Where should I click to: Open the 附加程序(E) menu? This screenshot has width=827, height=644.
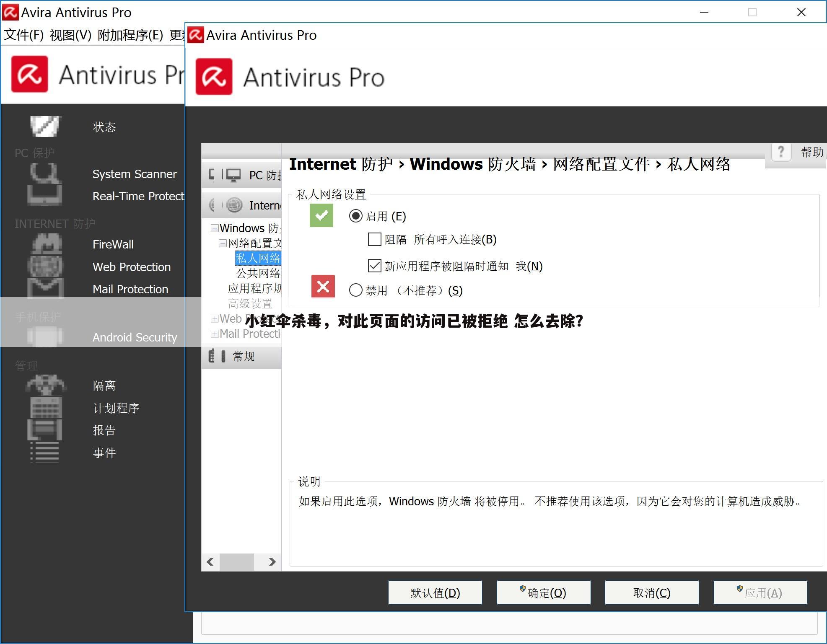click(x=130, y=35)
